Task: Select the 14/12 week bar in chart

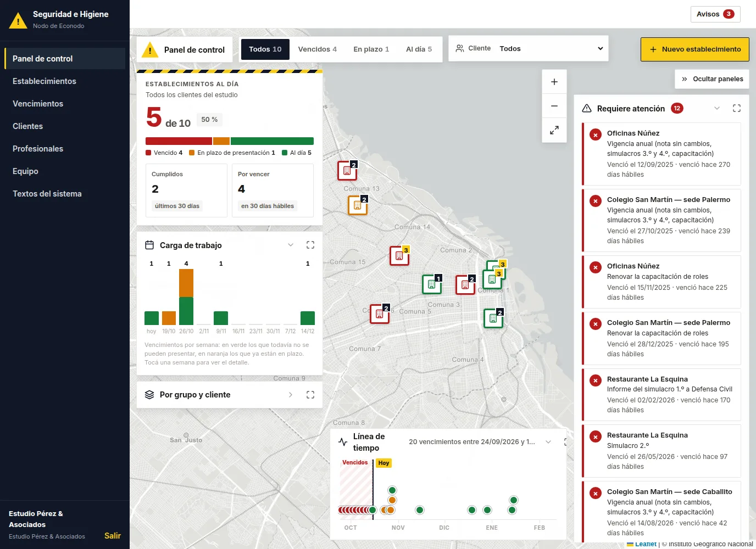Action: [308, 318]
